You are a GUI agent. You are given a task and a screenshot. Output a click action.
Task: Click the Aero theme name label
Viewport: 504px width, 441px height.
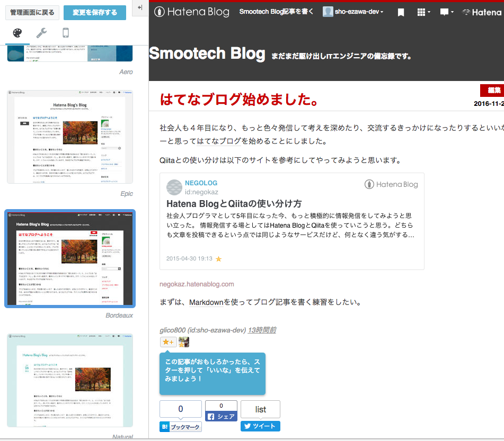(126, 72)
